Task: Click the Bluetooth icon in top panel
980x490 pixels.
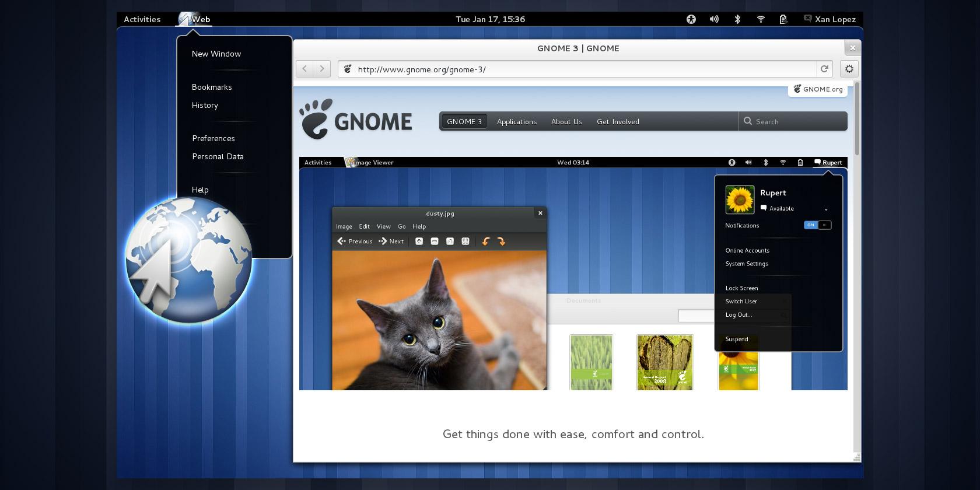Action: coord(737,19)
